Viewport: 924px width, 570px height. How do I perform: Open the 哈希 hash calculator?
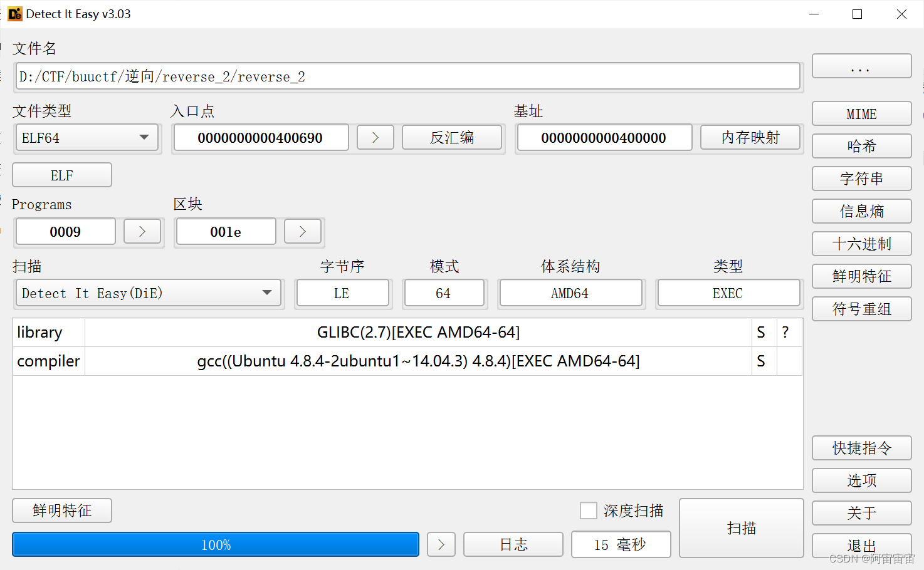click(x=861, y=146)
